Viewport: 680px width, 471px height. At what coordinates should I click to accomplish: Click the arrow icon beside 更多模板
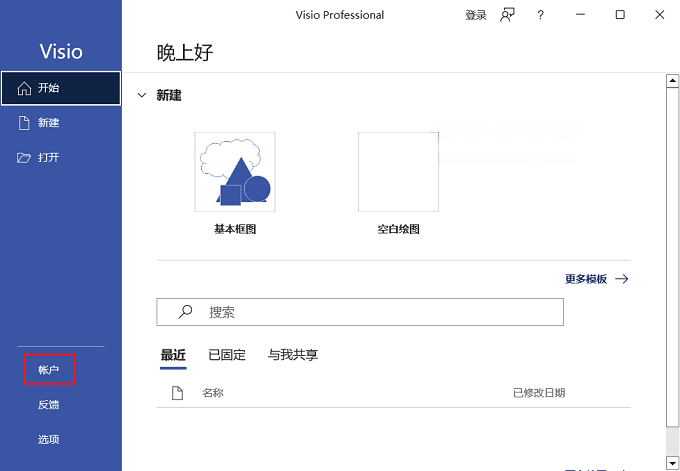tap(622, 279)
